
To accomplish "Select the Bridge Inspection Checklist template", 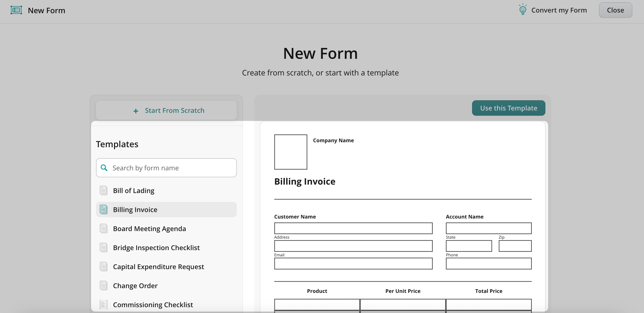I will (156, 248).
